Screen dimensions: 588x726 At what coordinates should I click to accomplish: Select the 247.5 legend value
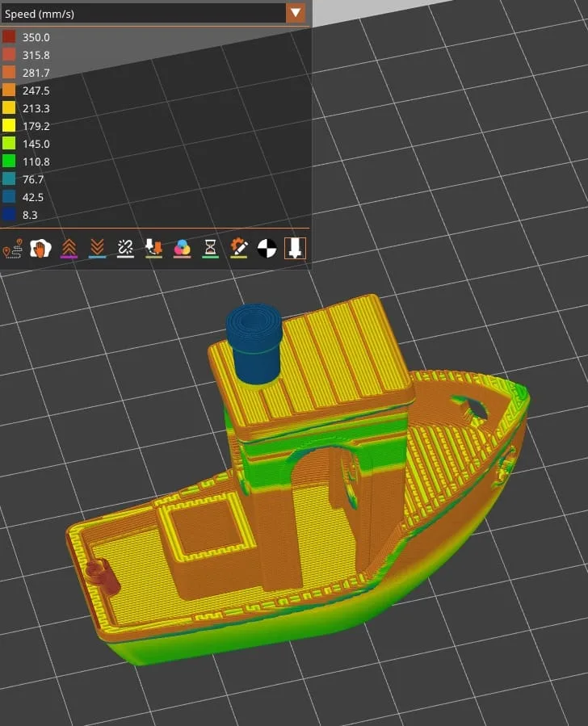[x=36, y=90]
